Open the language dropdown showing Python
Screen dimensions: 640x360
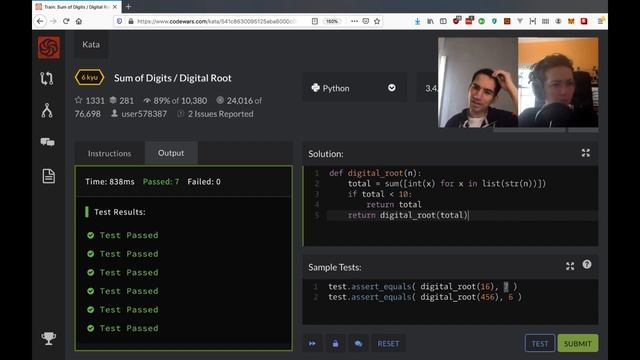coord(354,88)
